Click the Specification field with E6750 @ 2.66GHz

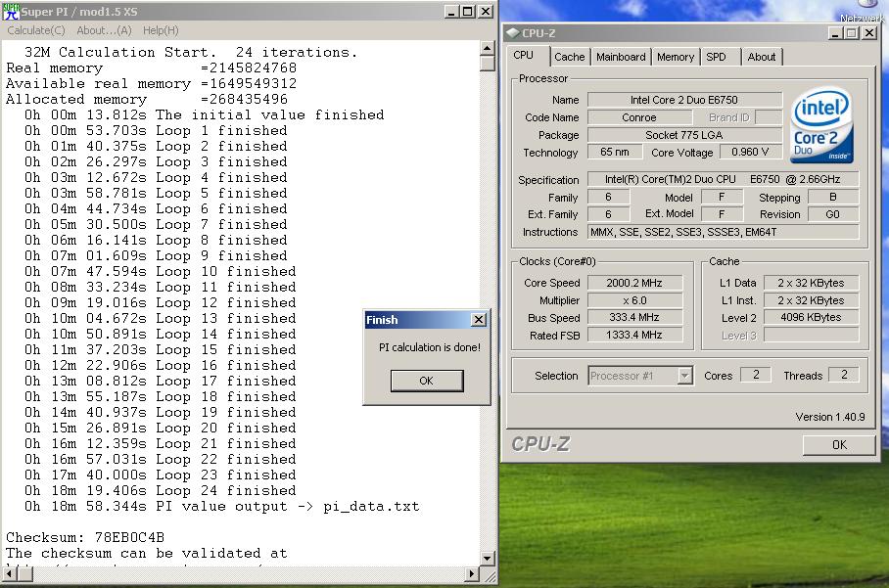click(723, 180)
